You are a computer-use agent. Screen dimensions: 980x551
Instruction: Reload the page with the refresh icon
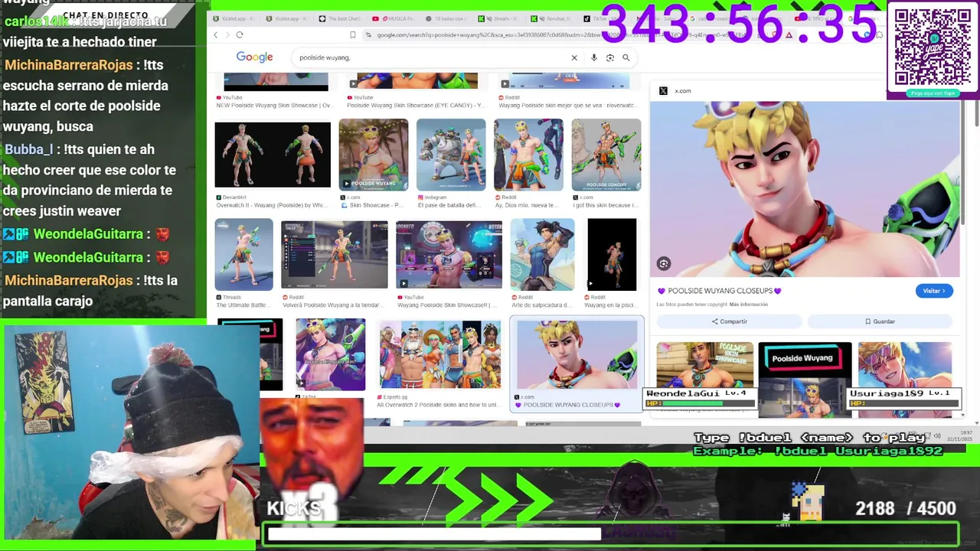[x=239, y=34]
